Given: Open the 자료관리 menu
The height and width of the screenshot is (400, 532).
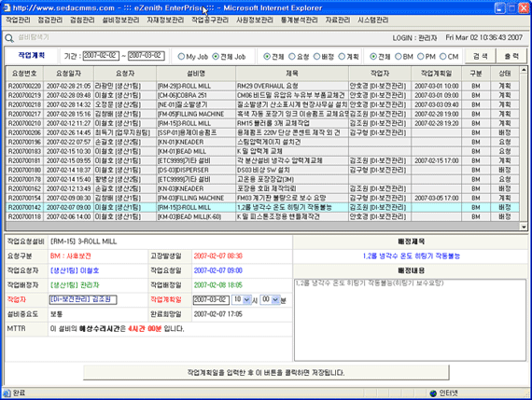Looking at the screenshot, I should (x=338, y=20).
